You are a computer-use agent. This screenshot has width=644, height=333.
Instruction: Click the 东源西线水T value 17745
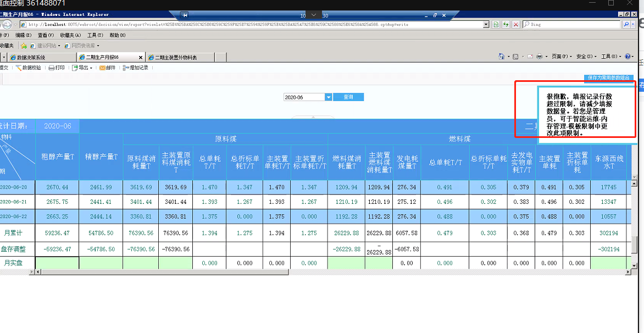coord(608,187)
